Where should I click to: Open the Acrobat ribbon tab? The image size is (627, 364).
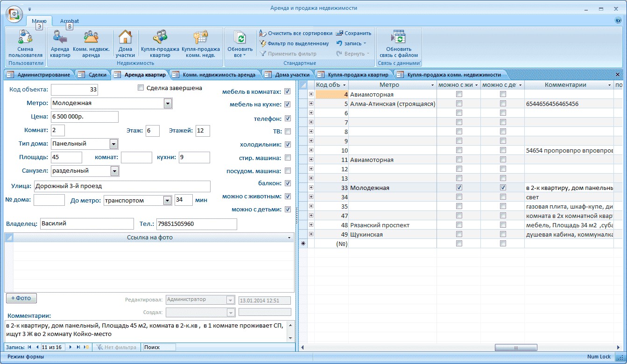click(69, 21)
